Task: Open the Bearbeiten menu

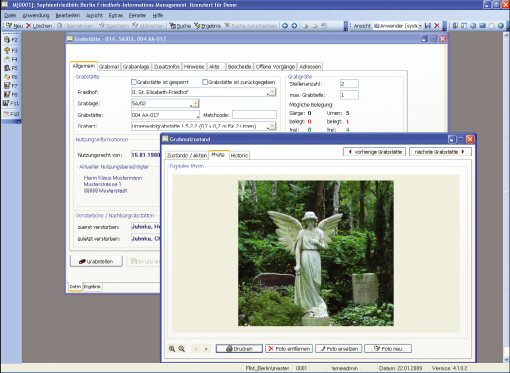Action: pos(68,16)
